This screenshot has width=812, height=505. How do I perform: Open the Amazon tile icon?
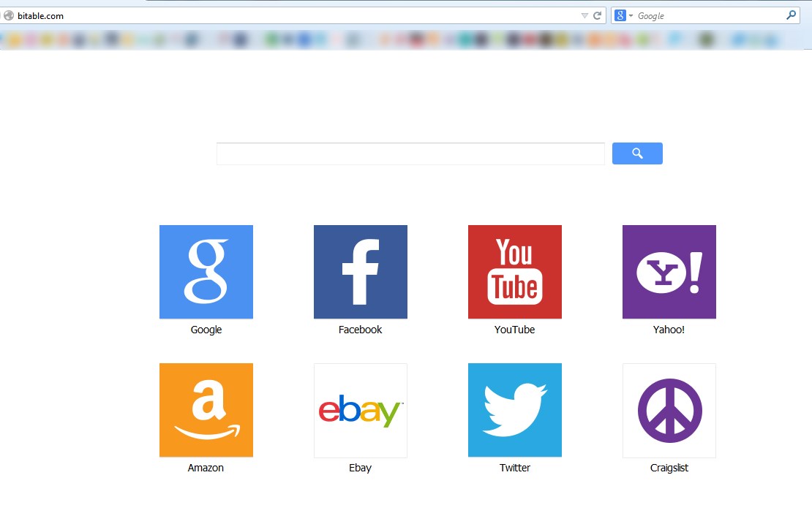(x=206, y=410)
